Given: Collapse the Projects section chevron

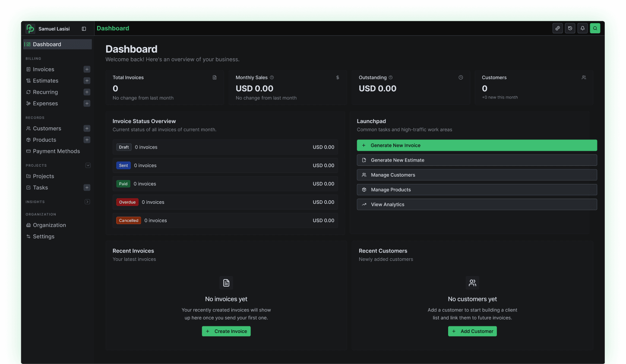Looking at the screenshot, I should pos(88,165).
